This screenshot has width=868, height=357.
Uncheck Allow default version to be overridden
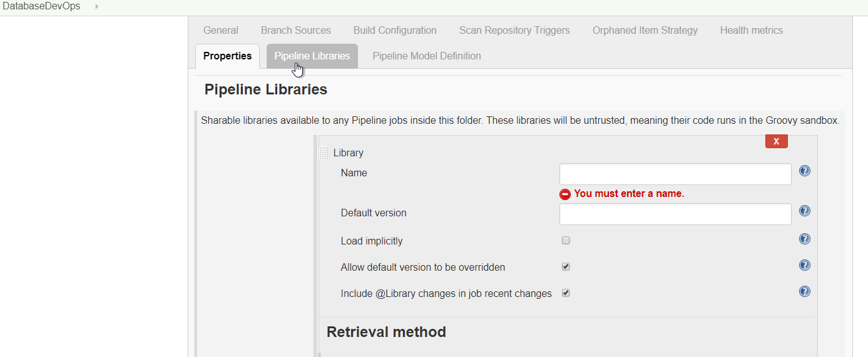click(x=566, y=267)
